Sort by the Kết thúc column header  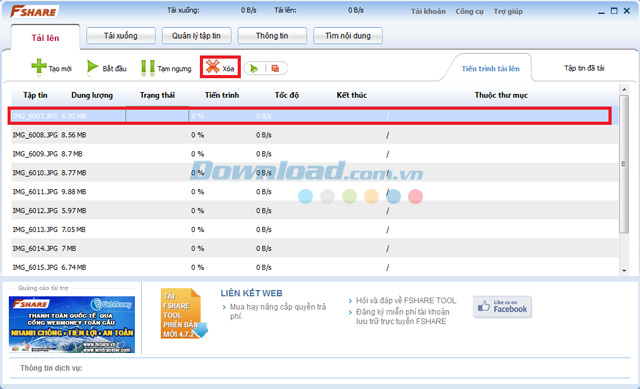[x=351, y=95]
